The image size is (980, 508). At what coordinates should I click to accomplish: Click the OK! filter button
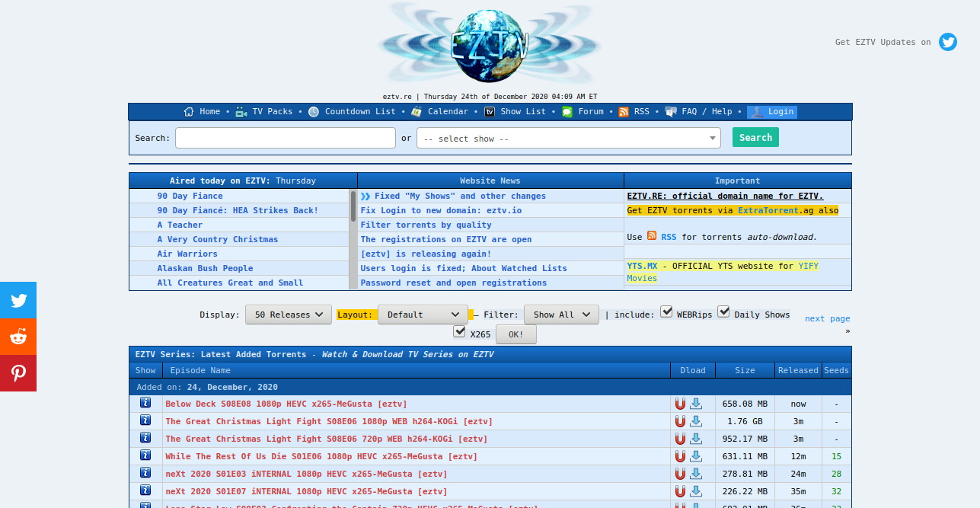516,334
